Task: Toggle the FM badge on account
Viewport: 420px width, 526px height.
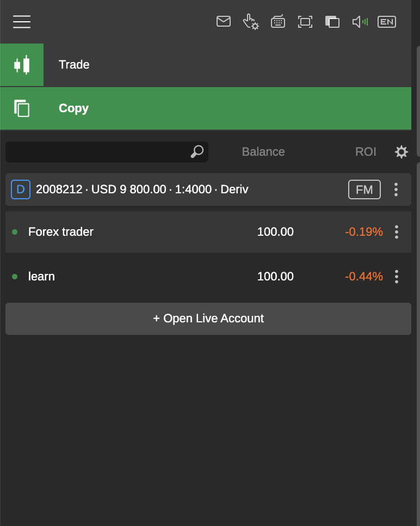Action: (365, 189)
